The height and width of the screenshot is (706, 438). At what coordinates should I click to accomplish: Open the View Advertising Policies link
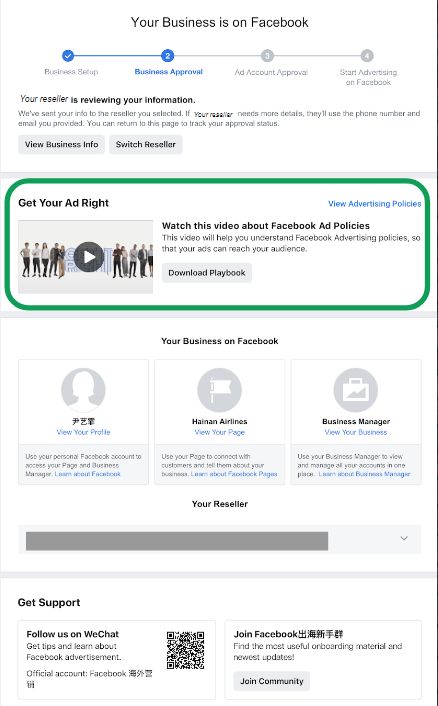[375, 204]
